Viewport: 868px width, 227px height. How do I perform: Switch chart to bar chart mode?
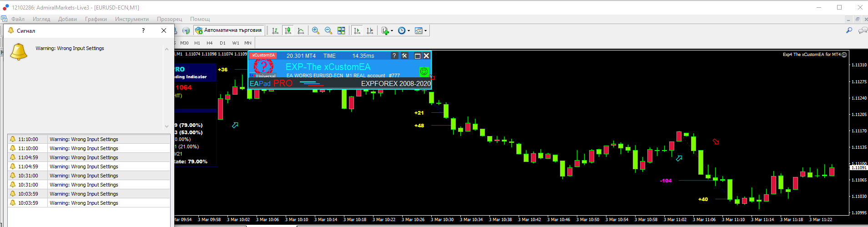tap(275, 30)
